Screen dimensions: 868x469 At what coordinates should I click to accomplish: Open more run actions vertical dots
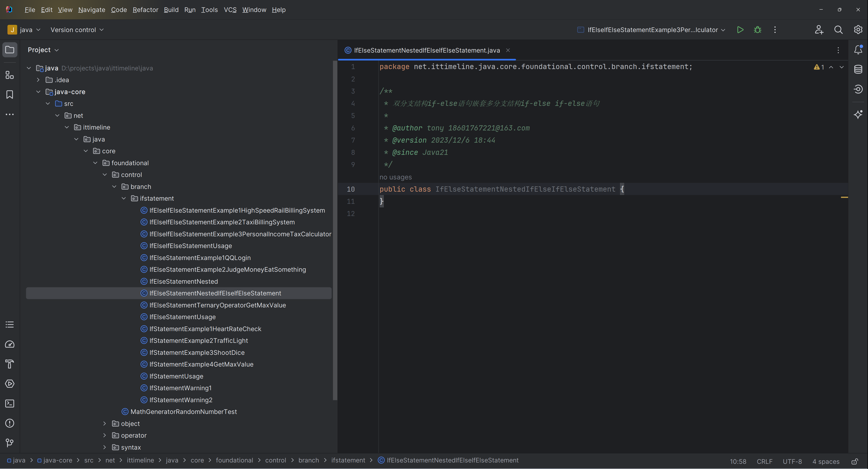click(775, 30)
